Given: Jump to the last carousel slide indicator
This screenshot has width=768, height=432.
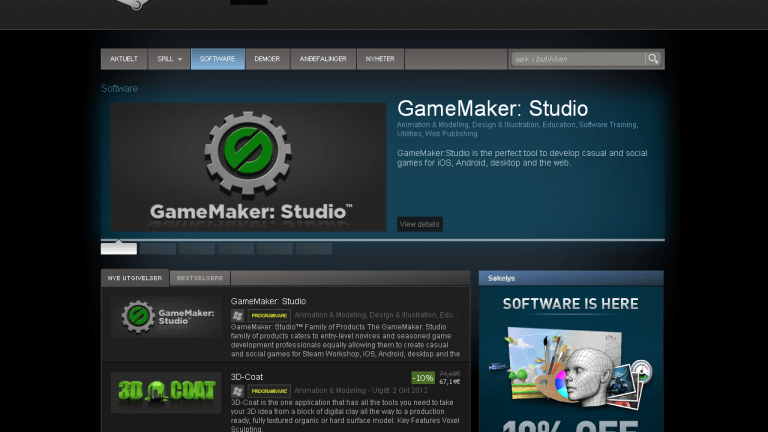Looking at the screenshot, I should point(314,248).
